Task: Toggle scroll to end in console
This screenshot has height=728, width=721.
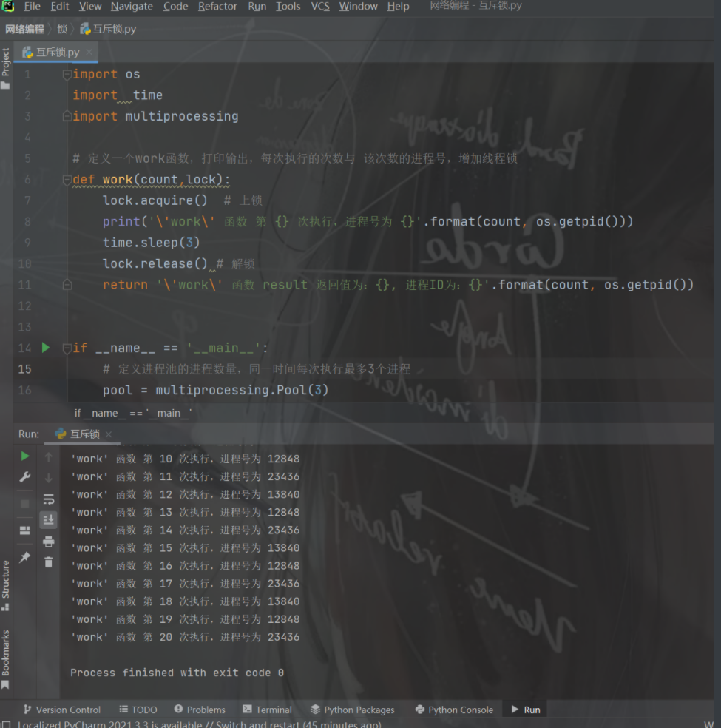Action: (x=48, y=519)
